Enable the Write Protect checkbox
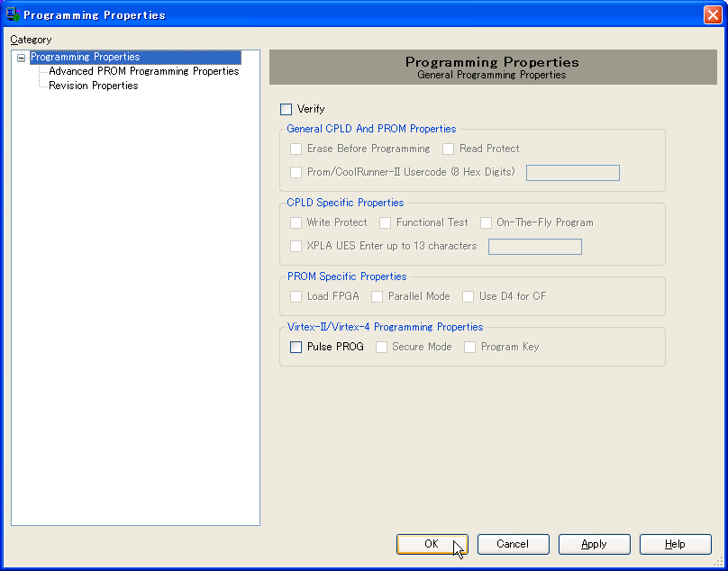 pyautogui.click(x=296, y=223)
